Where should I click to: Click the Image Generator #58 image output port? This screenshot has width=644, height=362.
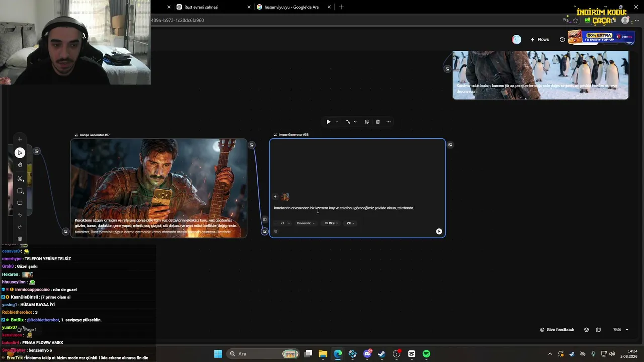tap(450, 145)
